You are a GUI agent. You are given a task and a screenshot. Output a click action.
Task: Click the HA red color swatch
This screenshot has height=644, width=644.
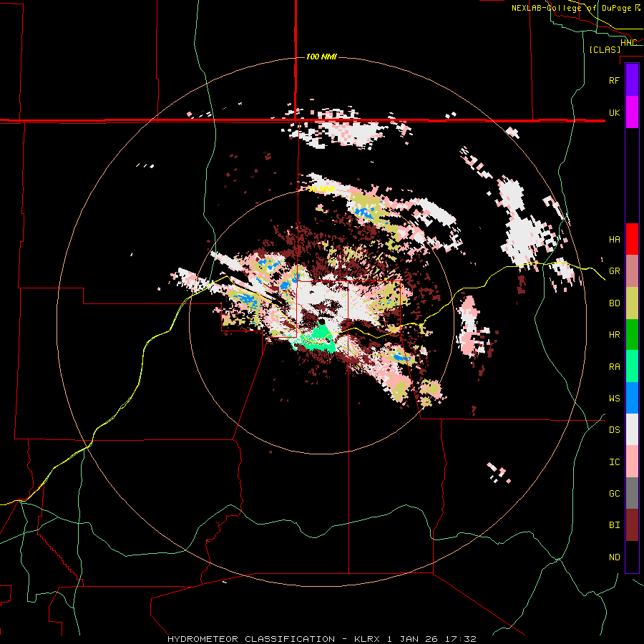[x=632, y=239]
